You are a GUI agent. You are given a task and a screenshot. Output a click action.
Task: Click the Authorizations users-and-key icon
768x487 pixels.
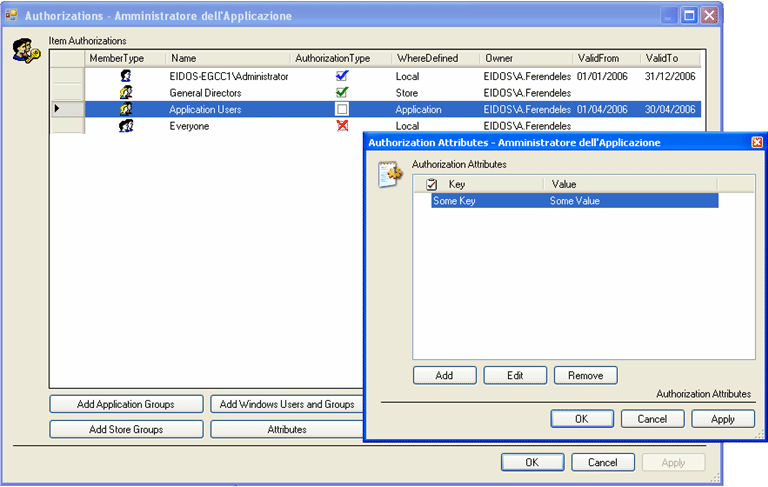[x=25, y=51]
